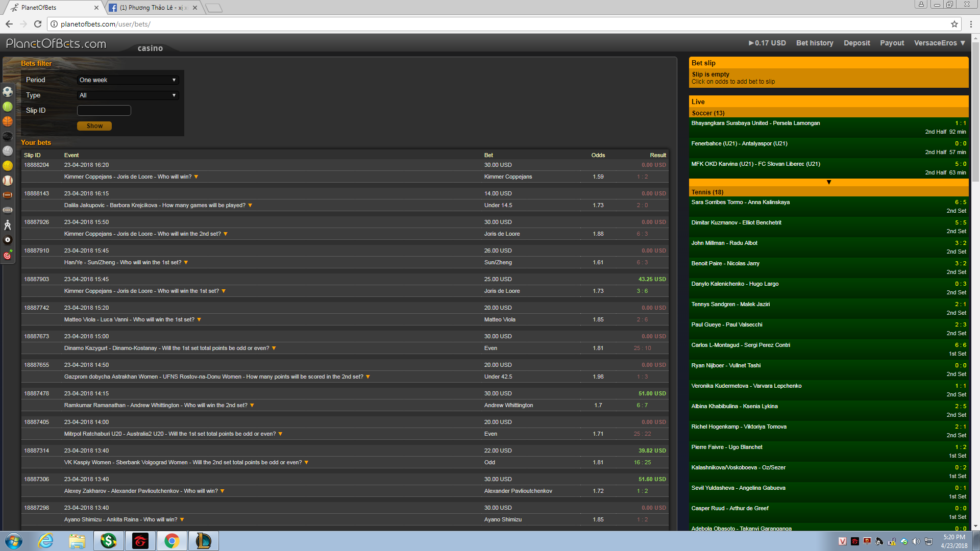980x551 pixels.
Task: Open live match Tennys Sandgren - Malek Jaziri
Action: [x=828, y=309]
